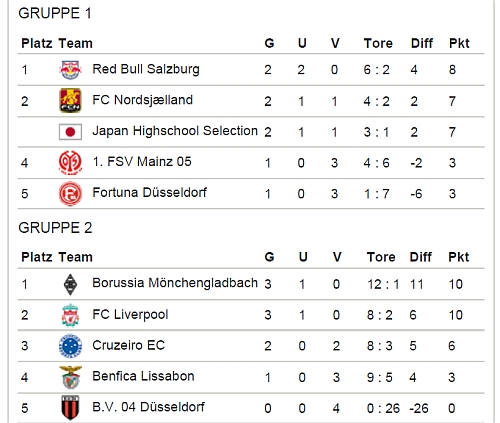Click the FC Liverpool crest icon
The width and height of the screenshot is (500, 423).
(x=70, y=315)
